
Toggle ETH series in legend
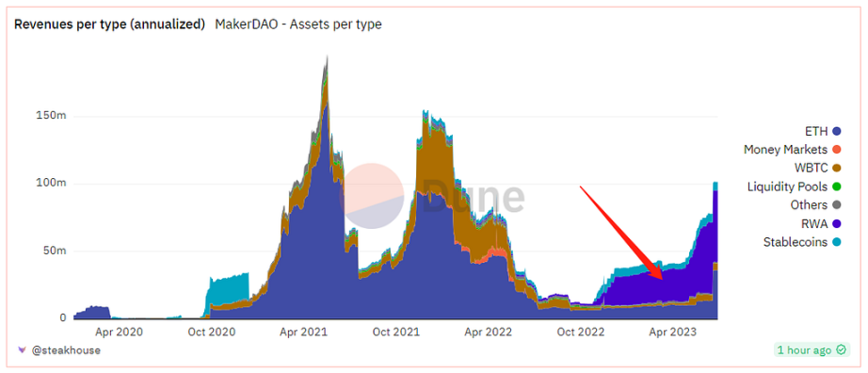pos(823,131)
